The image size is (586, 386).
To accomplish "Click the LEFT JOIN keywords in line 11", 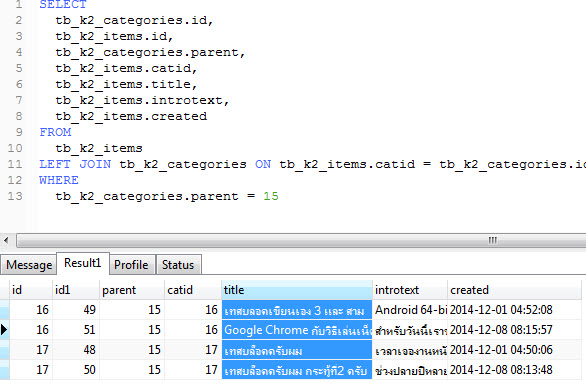I will click(x=75, y=164).
